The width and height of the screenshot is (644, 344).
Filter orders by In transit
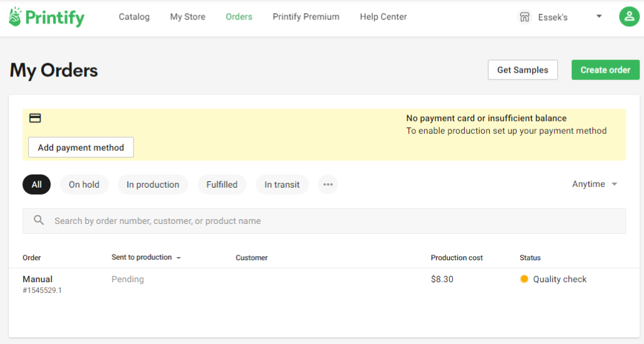282,185
